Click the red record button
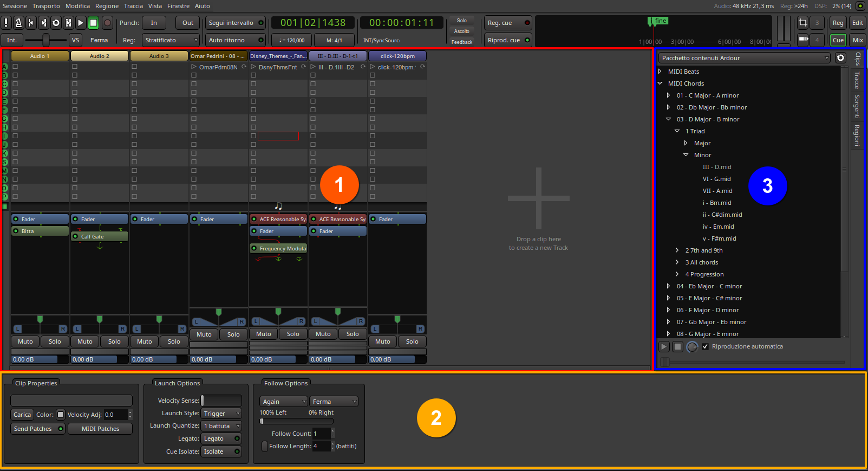 pos(107,23)
